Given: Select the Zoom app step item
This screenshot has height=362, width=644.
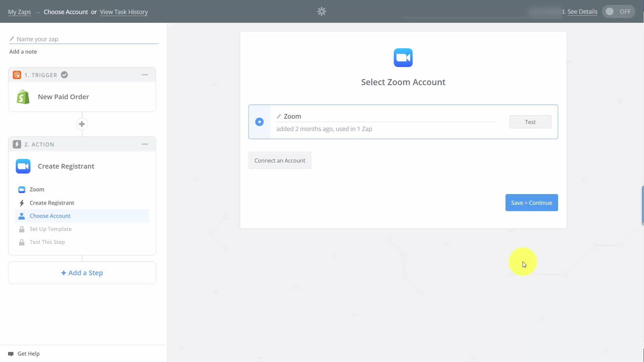Looking at the screenshot, I should point(82,189).
